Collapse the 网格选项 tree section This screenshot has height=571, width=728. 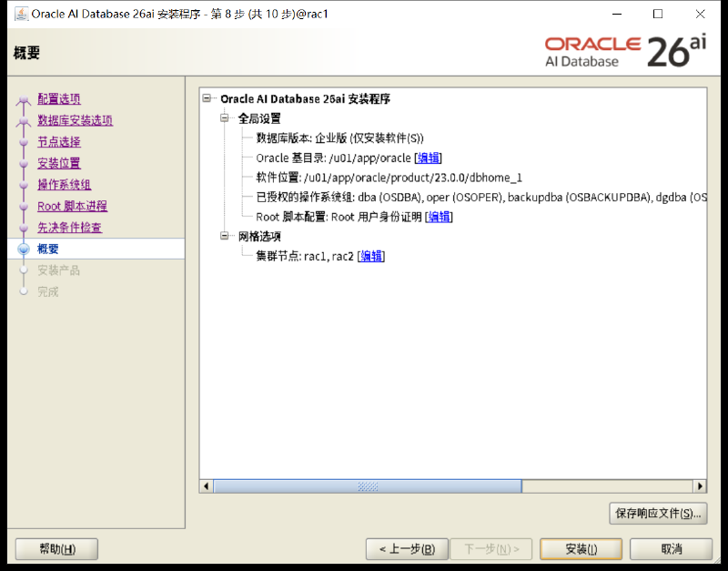pyautogui.click(x=225, y=236)
